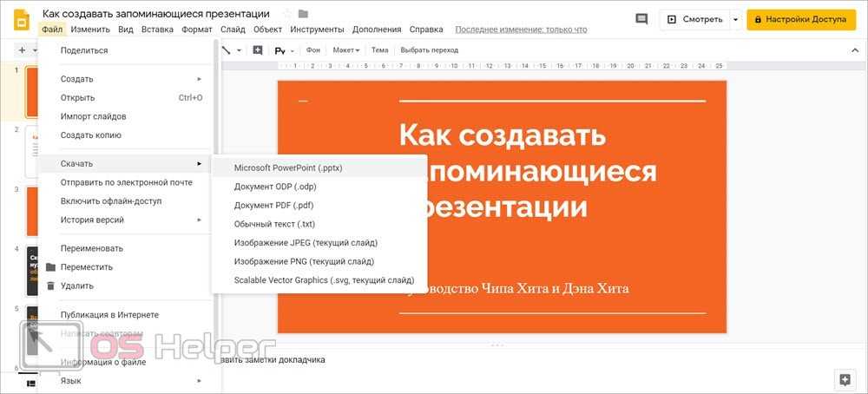
Task: Select slide 1 thumbnail in filmstrip
Action: (32, 92)
